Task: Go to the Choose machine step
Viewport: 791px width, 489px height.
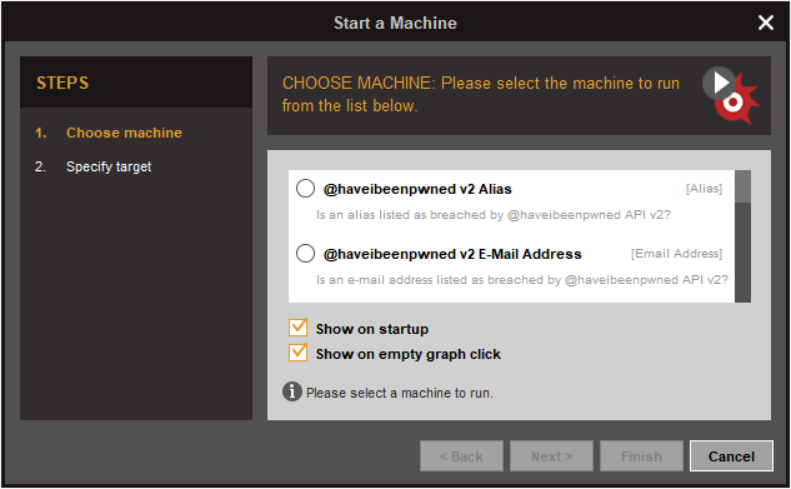Action: pyautogui.click(x=124, y=133)
